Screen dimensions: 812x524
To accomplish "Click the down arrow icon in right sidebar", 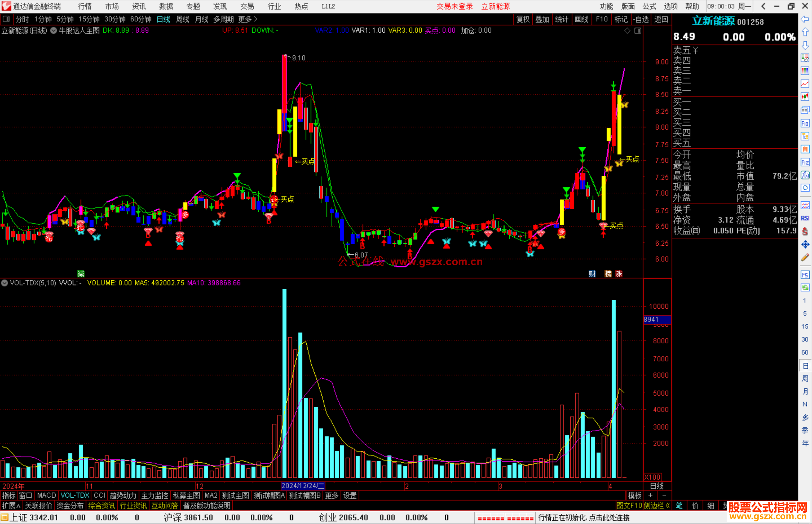I will pos(805,45).
